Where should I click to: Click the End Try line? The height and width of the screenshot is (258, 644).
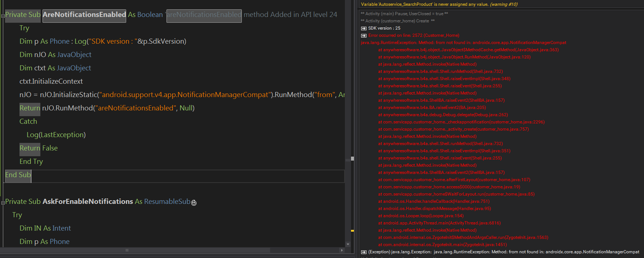(x=31, y=162)
